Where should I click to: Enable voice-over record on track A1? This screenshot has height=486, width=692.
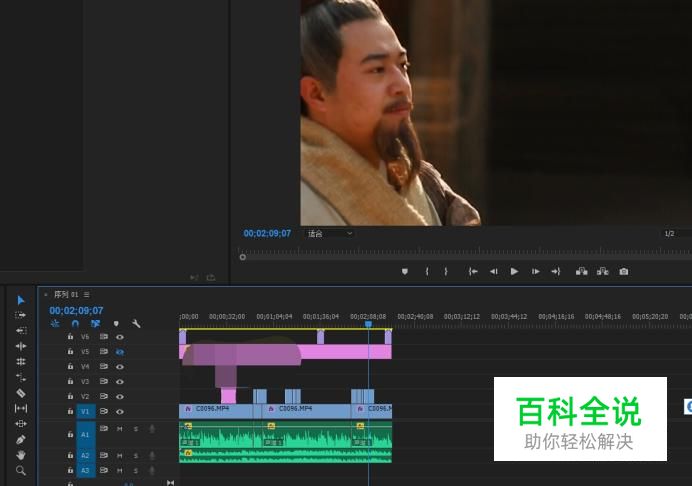(x=152, y=429)
